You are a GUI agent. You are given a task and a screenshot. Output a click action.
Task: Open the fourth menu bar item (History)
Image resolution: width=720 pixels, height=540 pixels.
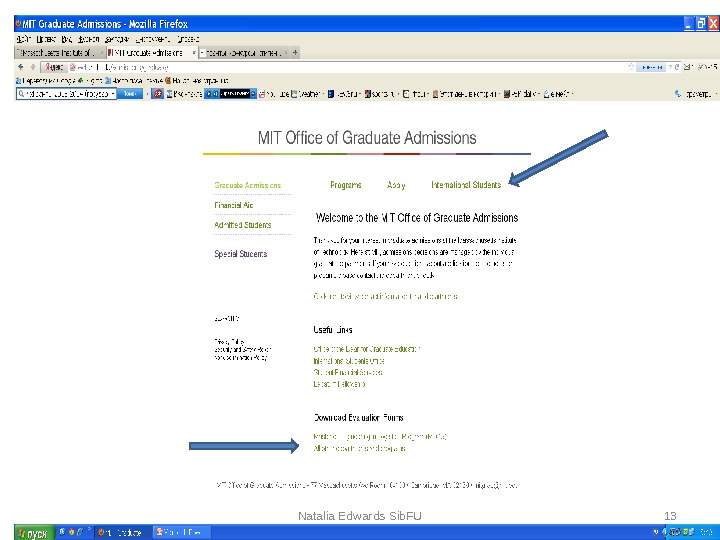point(89,39)
